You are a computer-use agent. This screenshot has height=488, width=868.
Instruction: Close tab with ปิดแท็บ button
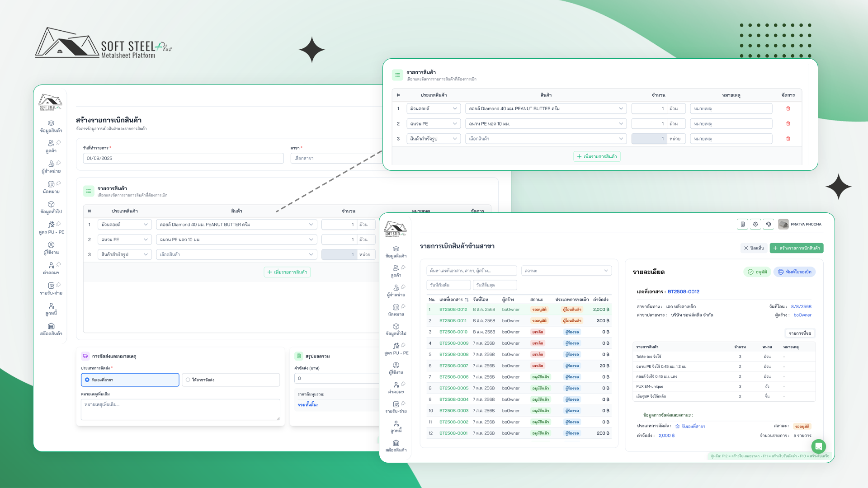point(754,248)
